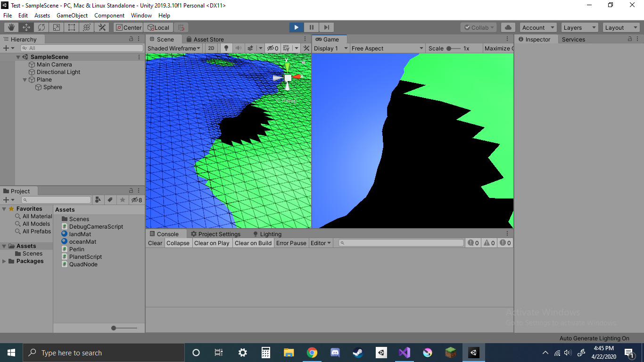This screenshot has width=644, height=362.
Task: Toggle Clear on Build button
Action: click(x=253, y=243)
